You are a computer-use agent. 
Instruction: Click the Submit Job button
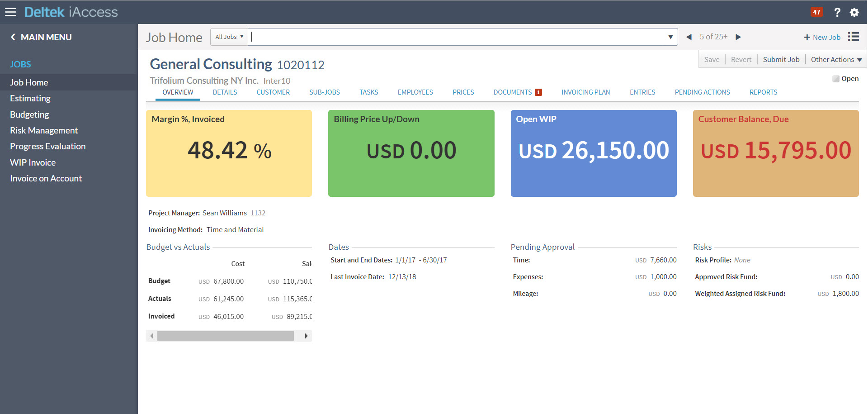point(781,60)
